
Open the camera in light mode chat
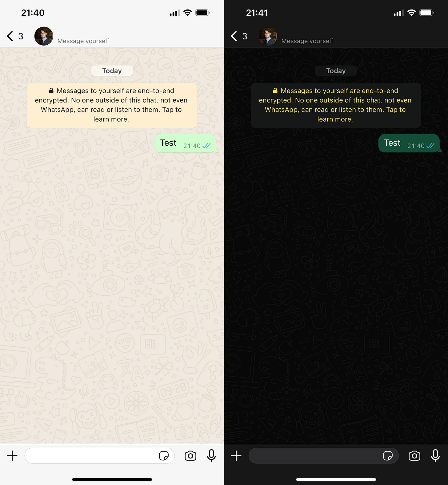coord(190,456)
